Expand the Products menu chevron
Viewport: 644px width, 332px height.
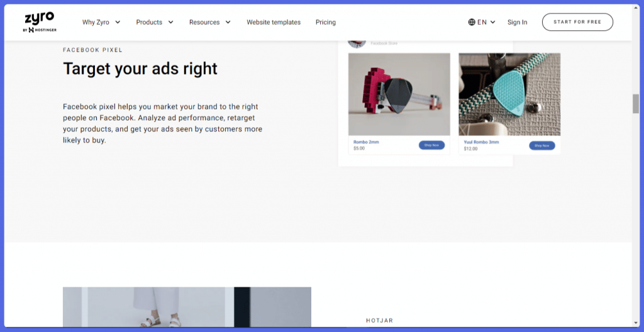170,22
